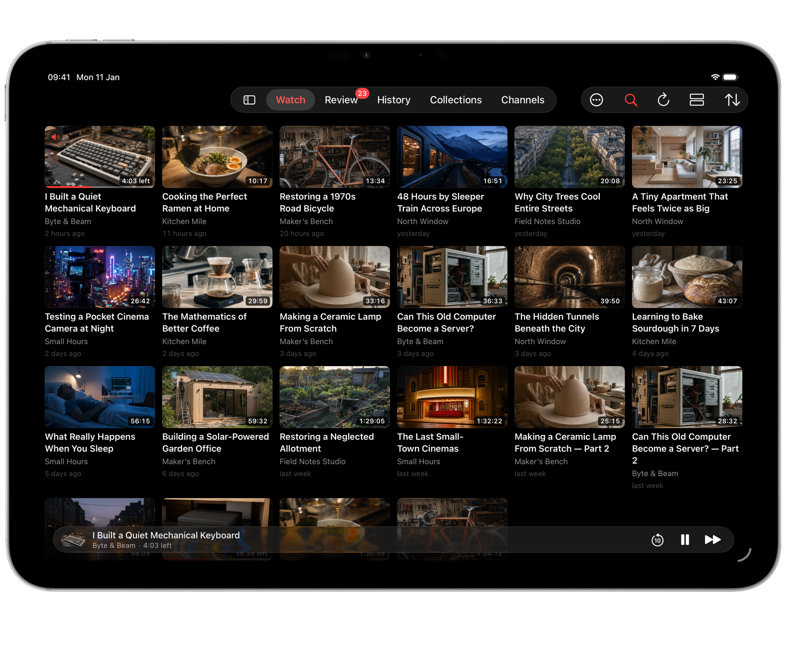Open Why City Trees Cool thumbnail
This screenshot has width=787, height=672.
(569, 157)
